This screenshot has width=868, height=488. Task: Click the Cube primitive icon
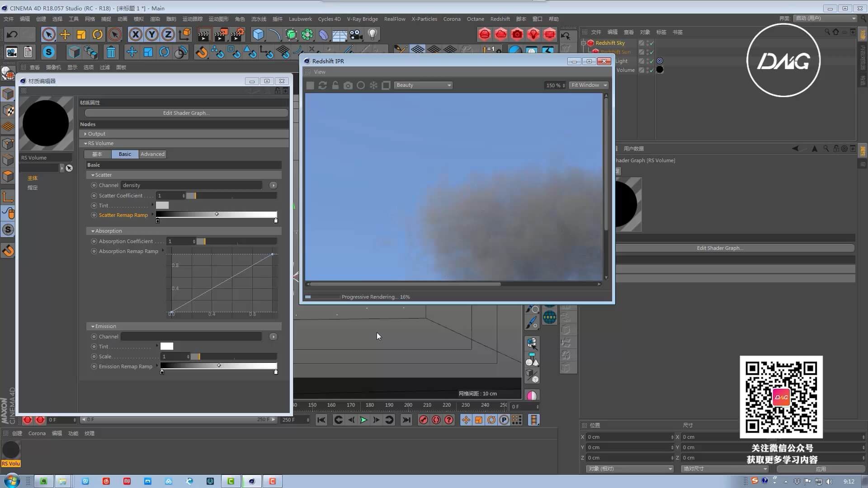(258, 35)
